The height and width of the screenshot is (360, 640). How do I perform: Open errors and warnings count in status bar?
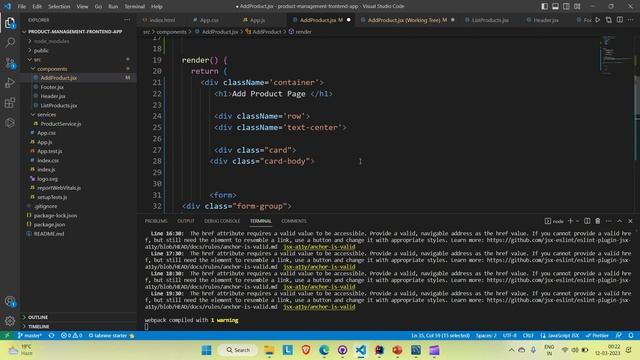point(71,336)
